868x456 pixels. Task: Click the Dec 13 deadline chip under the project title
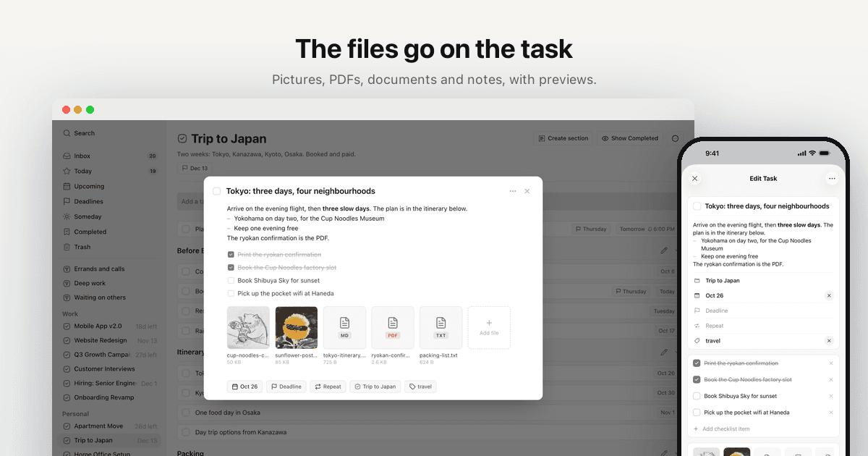pos(195,168)
